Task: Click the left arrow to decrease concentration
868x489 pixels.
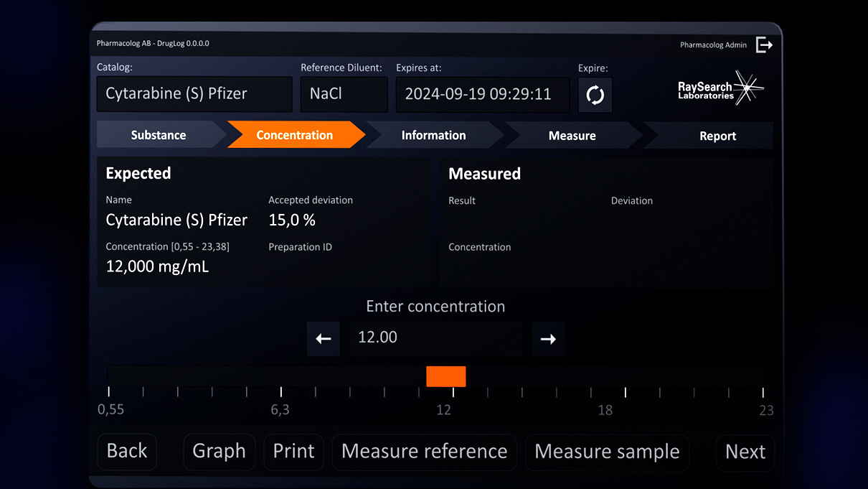Action: (323, 339)
